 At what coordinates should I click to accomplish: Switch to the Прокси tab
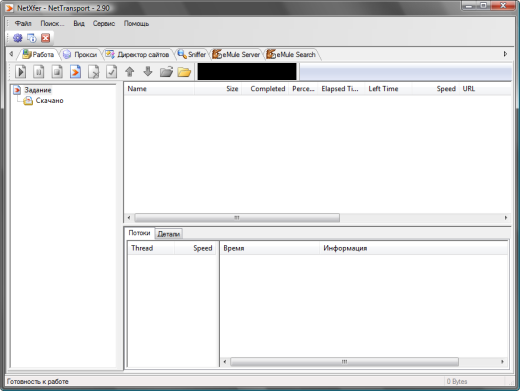(80, 54)
